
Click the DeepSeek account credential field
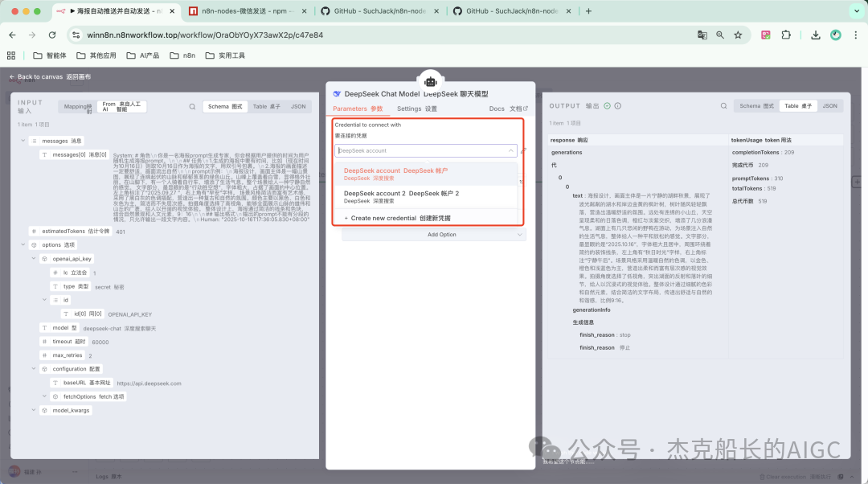pos(426,150)
